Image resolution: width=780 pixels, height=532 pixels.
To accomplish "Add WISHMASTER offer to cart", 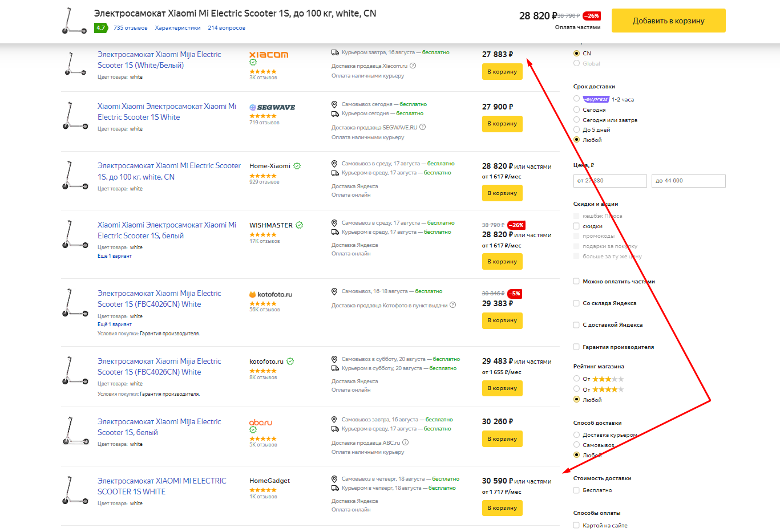I will pos(502,261).
